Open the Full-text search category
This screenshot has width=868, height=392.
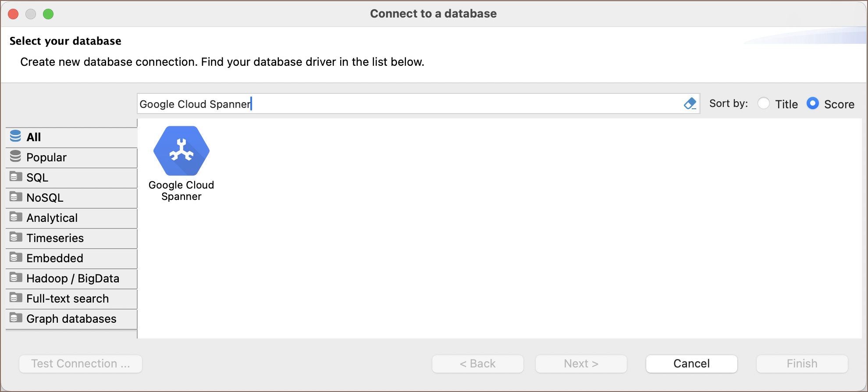[68, 299]
